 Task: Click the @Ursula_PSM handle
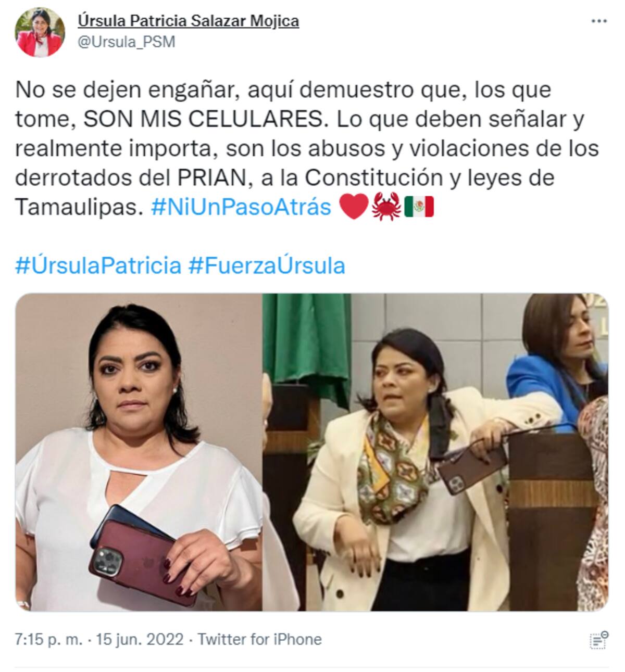coord(126,42)
